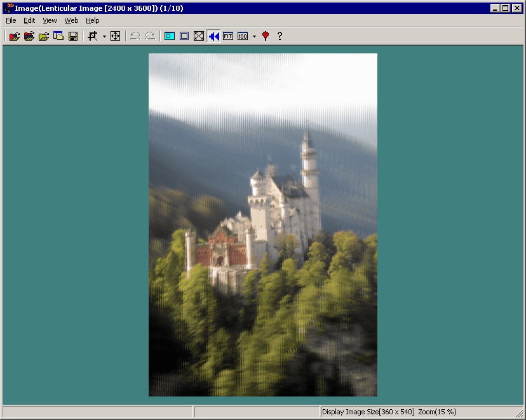The width and height of the screenshot is (526, 420).
Task: Click the crossed box full-screen icon
Action: point(199,36)
